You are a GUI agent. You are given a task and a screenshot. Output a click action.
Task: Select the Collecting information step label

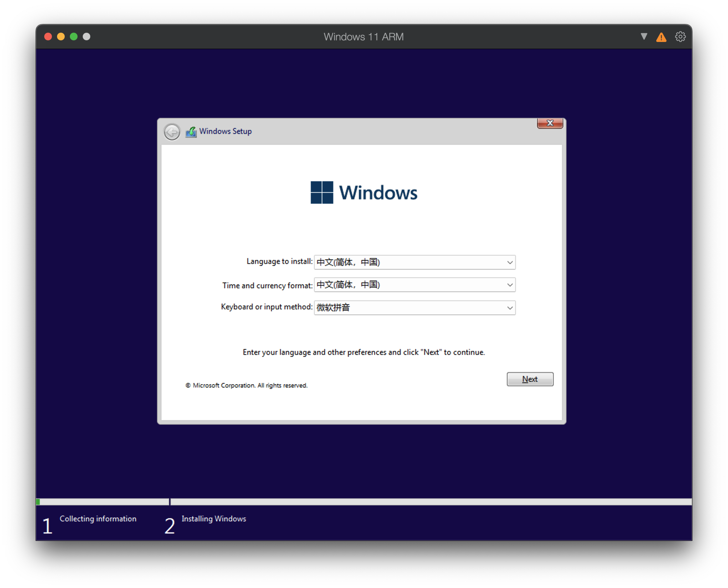98,519
